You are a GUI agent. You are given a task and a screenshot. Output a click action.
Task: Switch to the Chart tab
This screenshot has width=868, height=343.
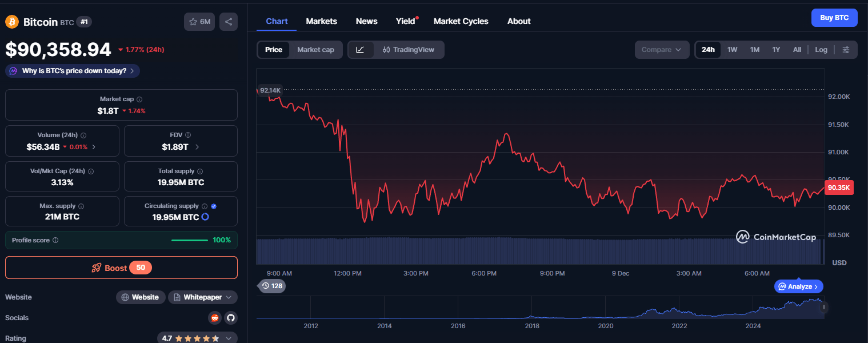(x=277, y=21)
